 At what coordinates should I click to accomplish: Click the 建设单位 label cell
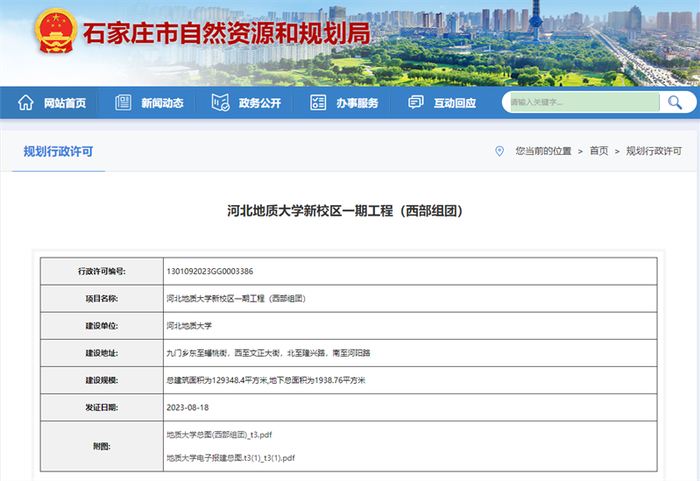(x=102, y=326)
